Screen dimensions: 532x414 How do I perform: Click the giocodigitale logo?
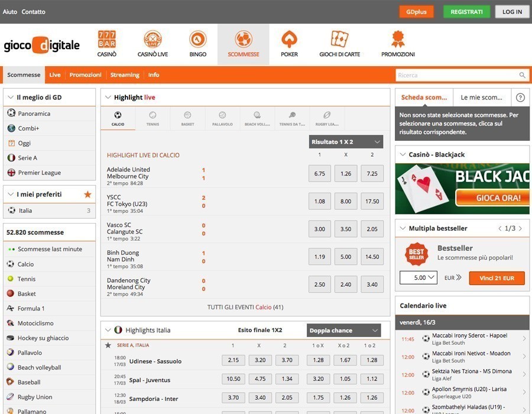point(42,45)
